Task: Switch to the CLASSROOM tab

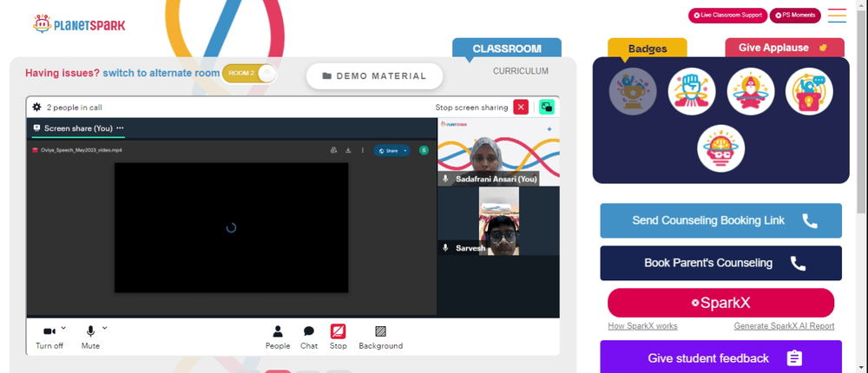Action: (507, 49)
